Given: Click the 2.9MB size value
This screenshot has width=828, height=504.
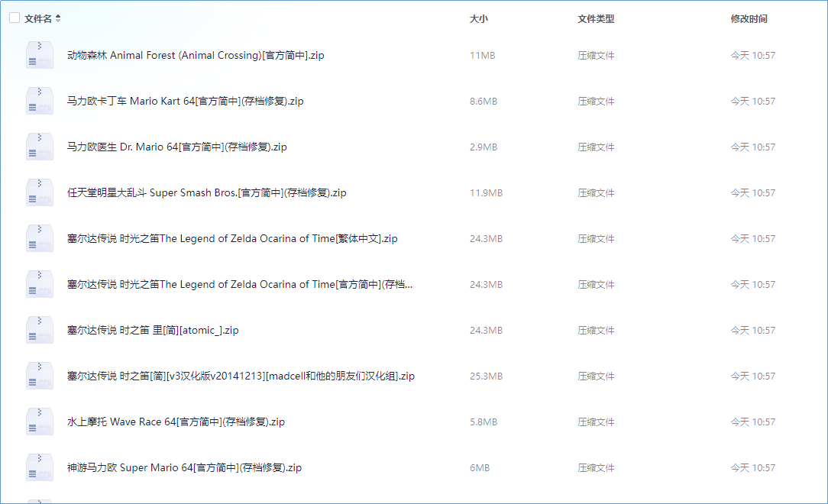Looking at the screenshot, I should click(484, 147).
